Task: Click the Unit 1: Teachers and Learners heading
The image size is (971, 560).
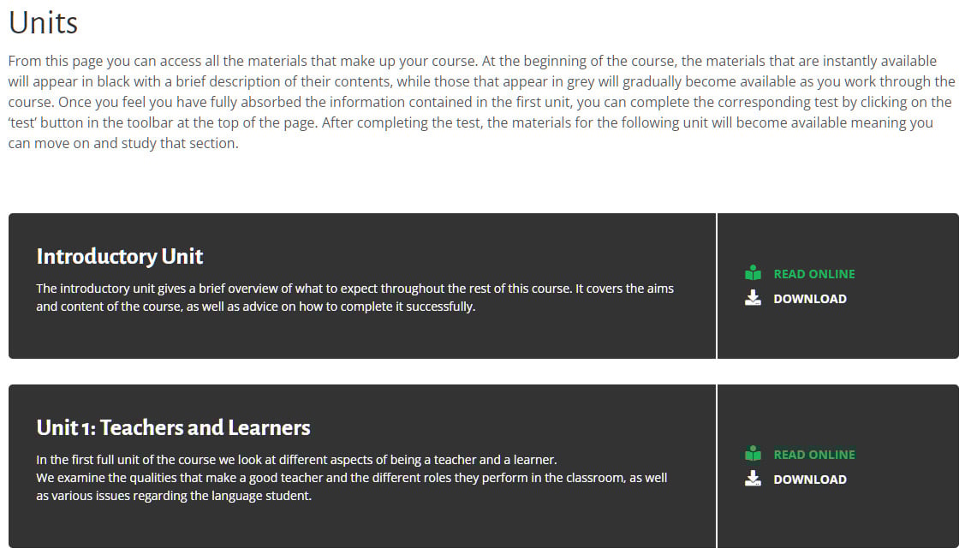Action: 173,427
